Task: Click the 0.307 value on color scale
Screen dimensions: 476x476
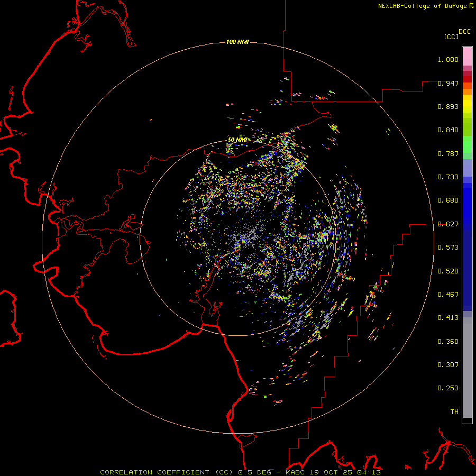Action: coord(448,365)
